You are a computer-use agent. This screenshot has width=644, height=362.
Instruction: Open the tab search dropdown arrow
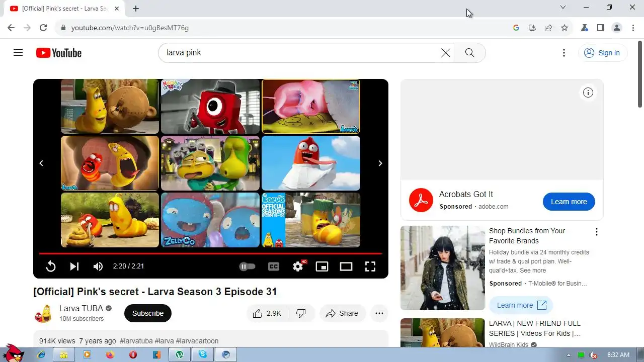point(563,7)
